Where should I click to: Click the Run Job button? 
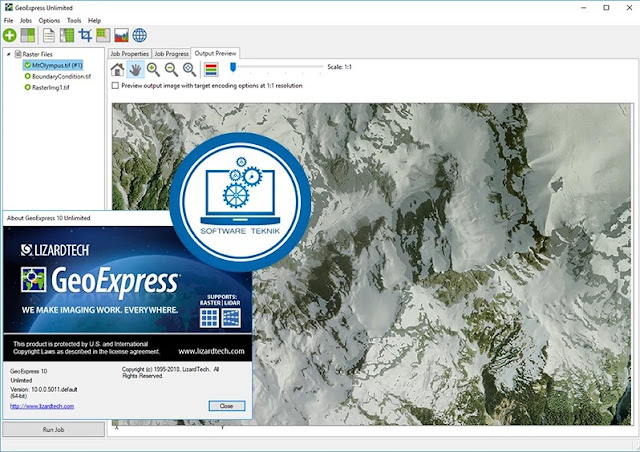(53, 430)
